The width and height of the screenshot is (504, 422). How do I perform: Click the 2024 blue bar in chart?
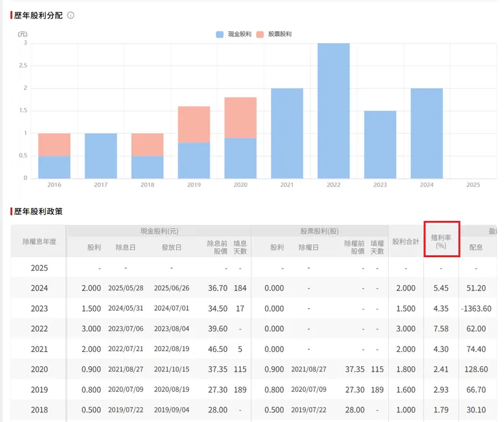426,133
